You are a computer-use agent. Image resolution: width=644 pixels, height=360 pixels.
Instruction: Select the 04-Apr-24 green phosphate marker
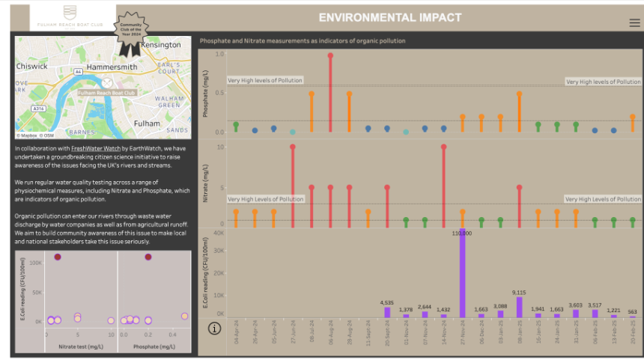(236, 125)
